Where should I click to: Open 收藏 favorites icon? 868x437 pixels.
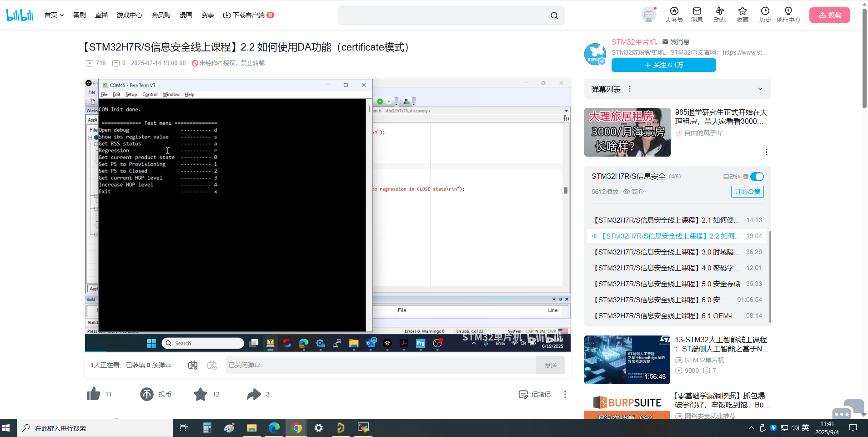click(743, 15)
